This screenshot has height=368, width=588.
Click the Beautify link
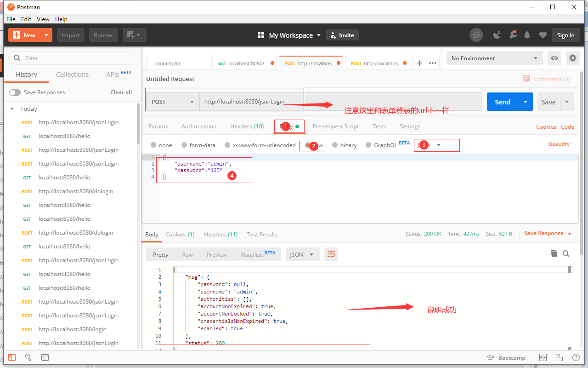pyautogui.click(x=559, y=144)
